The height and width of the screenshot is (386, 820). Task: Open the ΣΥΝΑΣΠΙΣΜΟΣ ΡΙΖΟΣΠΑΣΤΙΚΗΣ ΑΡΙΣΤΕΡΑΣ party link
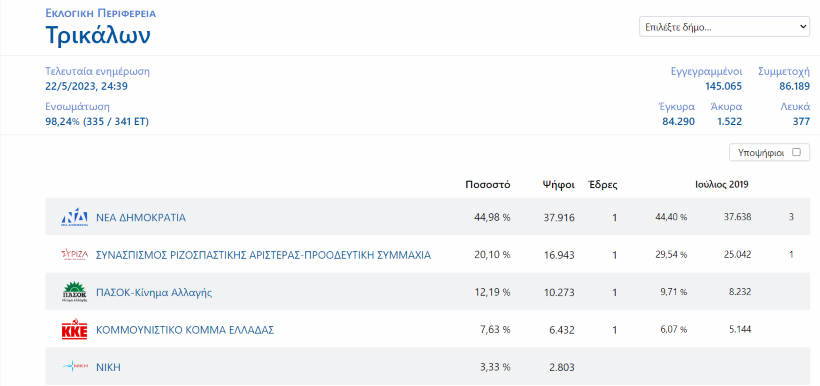(x=264, y=255)
